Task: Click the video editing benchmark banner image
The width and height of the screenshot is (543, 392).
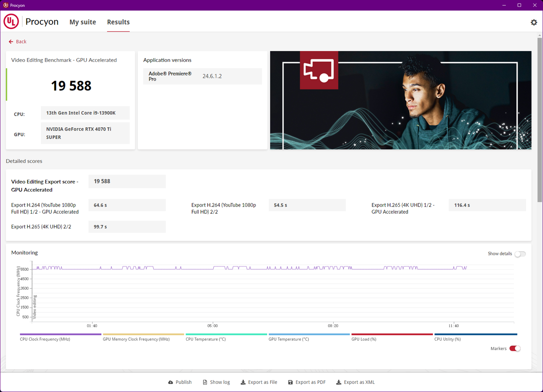Action: [400, 100]
